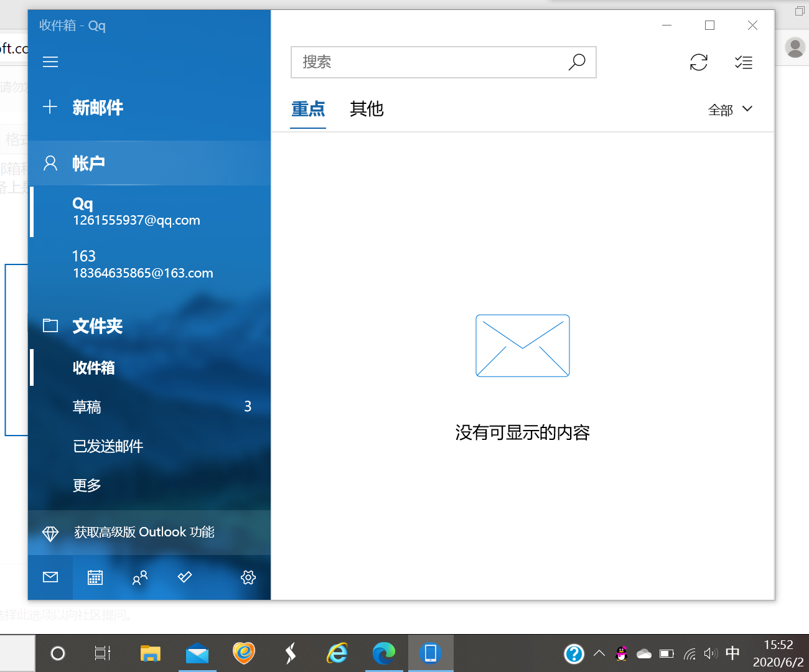Collapse the hamburger navigation menu
This screenshot has height=672, width=809.
click(50, 62)
